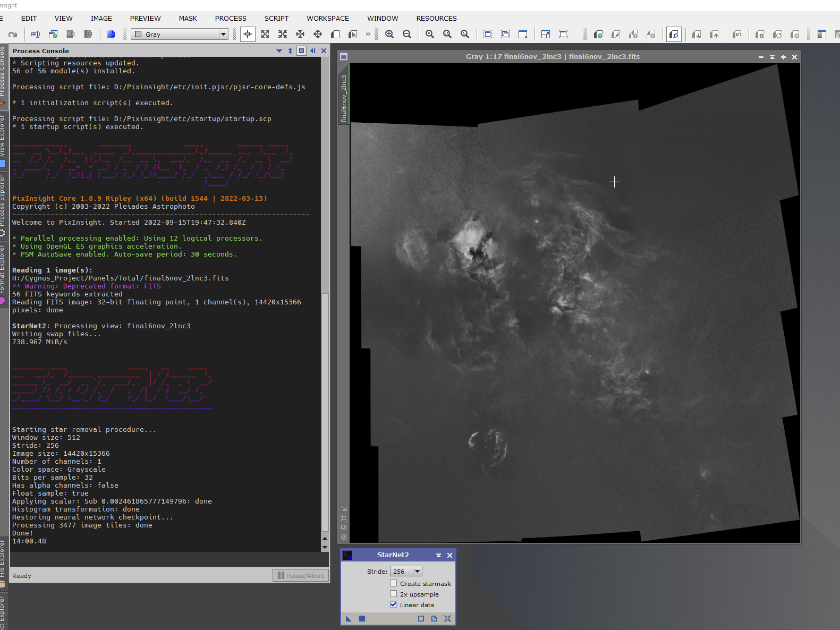Apply StarNet2 with the blue square icon
Viewport: 840px width, 630px height.
(362, 618)
